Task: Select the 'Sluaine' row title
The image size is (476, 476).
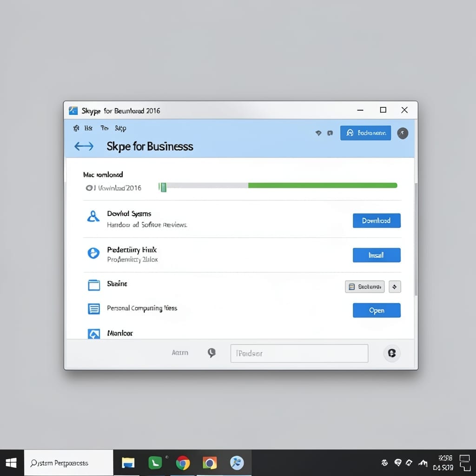Action: point(117,284)
